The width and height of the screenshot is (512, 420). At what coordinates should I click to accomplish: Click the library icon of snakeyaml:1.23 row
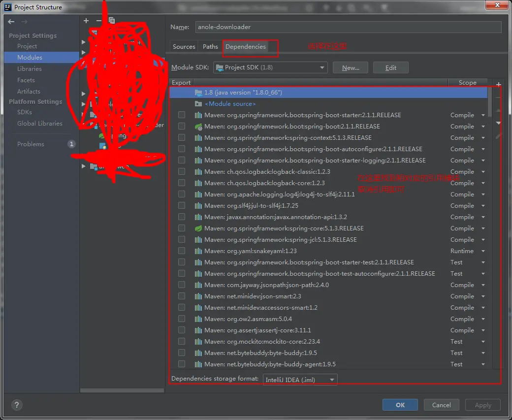click(198, 251)
